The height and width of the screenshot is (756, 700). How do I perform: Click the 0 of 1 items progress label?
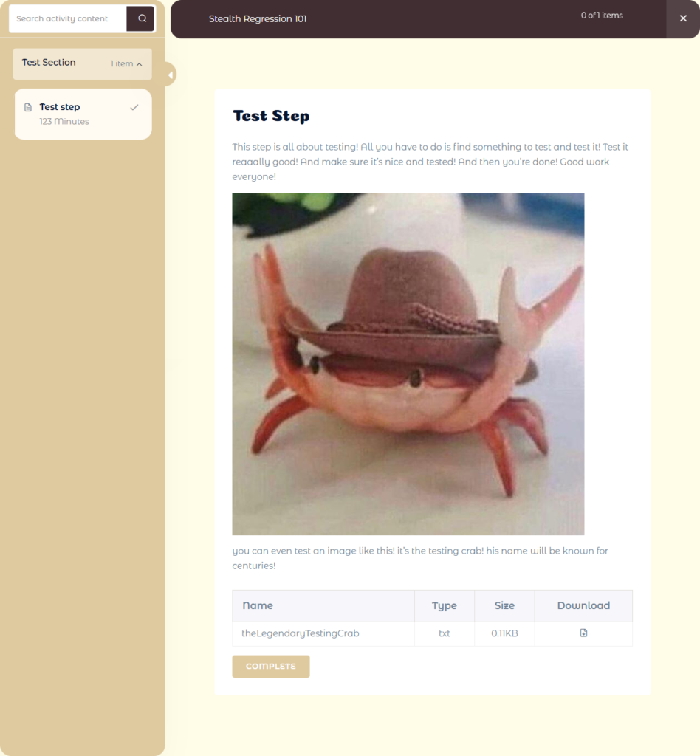tap(602, 16)
